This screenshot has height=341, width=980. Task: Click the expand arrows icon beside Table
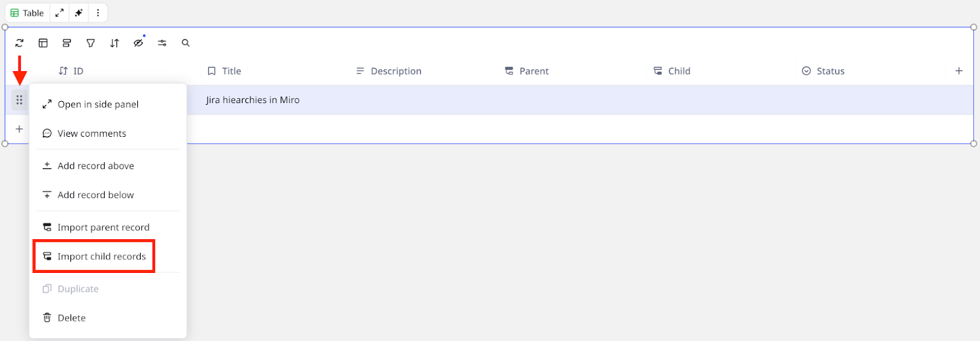(x=59, y=13)
